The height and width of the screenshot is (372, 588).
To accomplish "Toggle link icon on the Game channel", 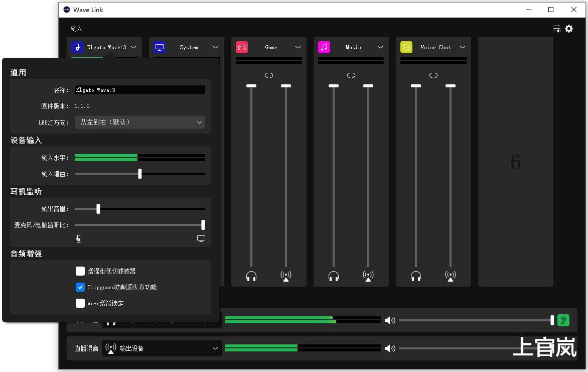I will pyautogui.click(x=269, y=75).
